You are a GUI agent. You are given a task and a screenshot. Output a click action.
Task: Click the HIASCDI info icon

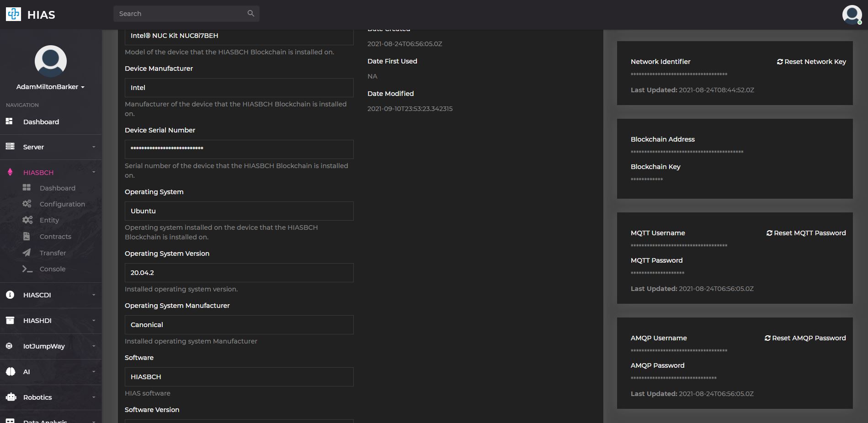[x=10, y=295]
